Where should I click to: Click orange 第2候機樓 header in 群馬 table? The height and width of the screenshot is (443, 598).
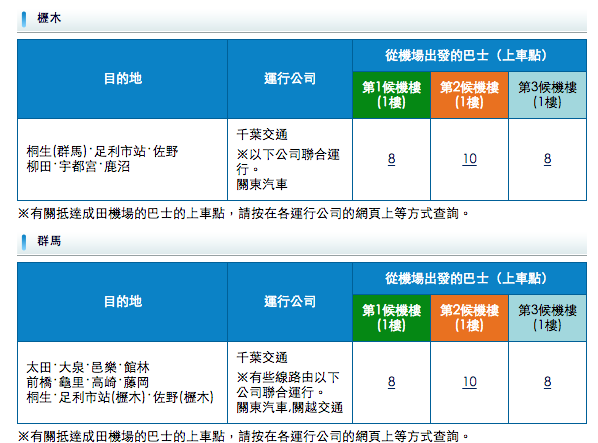pyautogui.click(x=469, y=318)
